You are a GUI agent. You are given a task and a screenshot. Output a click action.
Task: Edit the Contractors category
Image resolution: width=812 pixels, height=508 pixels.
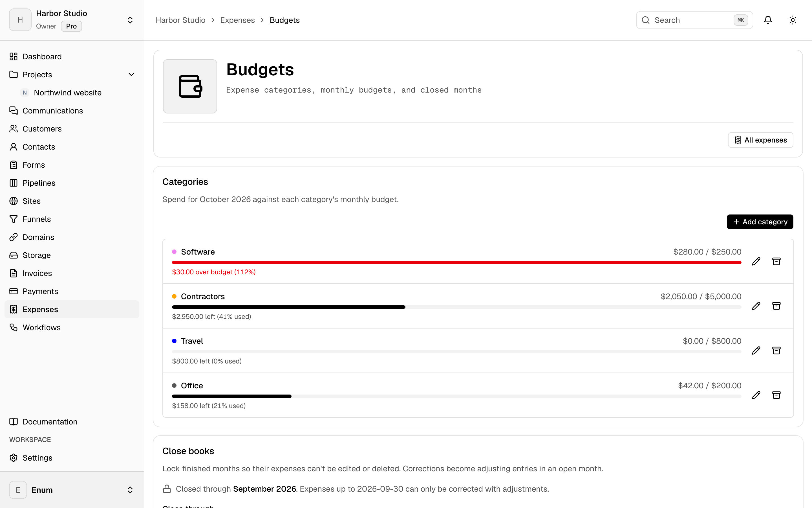756,306
